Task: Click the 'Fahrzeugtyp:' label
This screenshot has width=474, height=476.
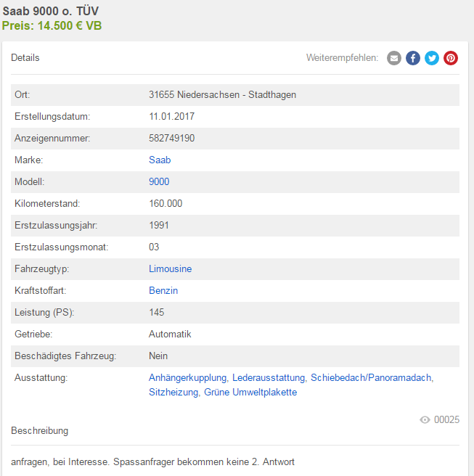Action: click(x=41, y=268)
